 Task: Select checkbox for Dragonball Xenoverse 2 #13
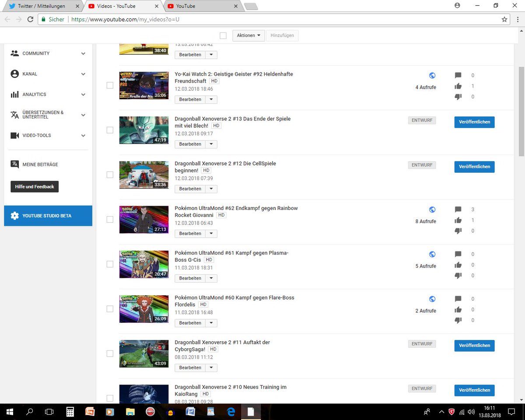[x=110, y=130]
